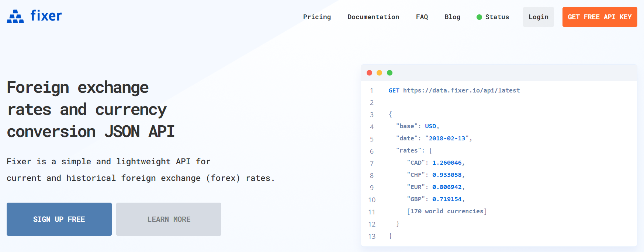Click the EUR rate 0.806942
Screen dimensions: 644x252
pyautogui.click(x=447, y=187)
